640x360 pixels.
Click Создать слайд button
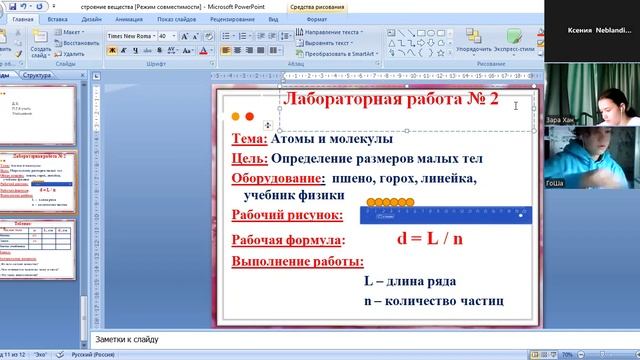(x=40, y=43)
